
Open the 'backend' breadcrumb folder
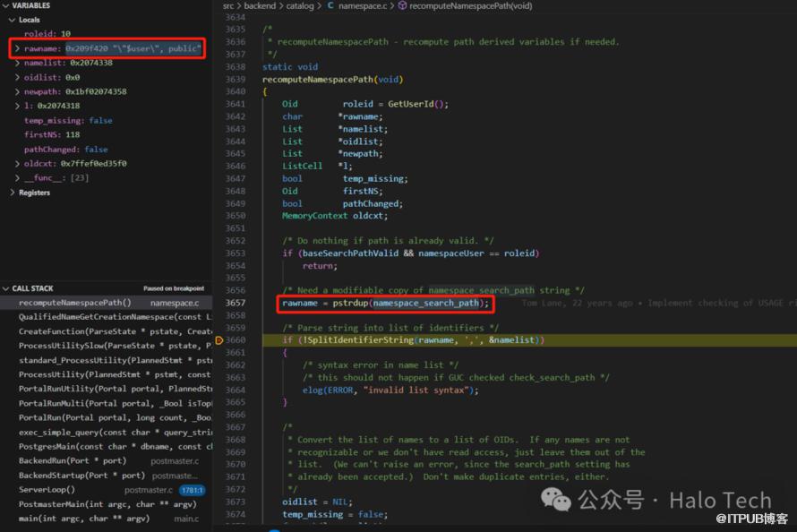(260, 5)
